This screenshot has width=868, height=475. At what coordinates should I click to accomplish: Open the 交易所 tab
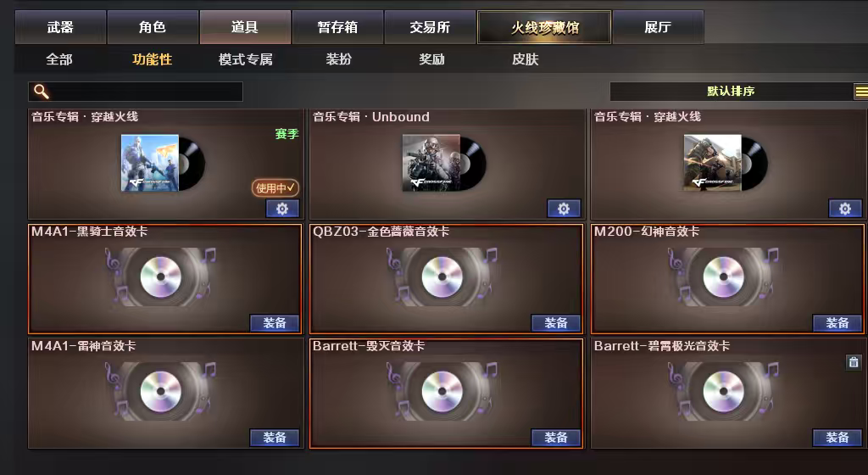click(x=430, y=27)
